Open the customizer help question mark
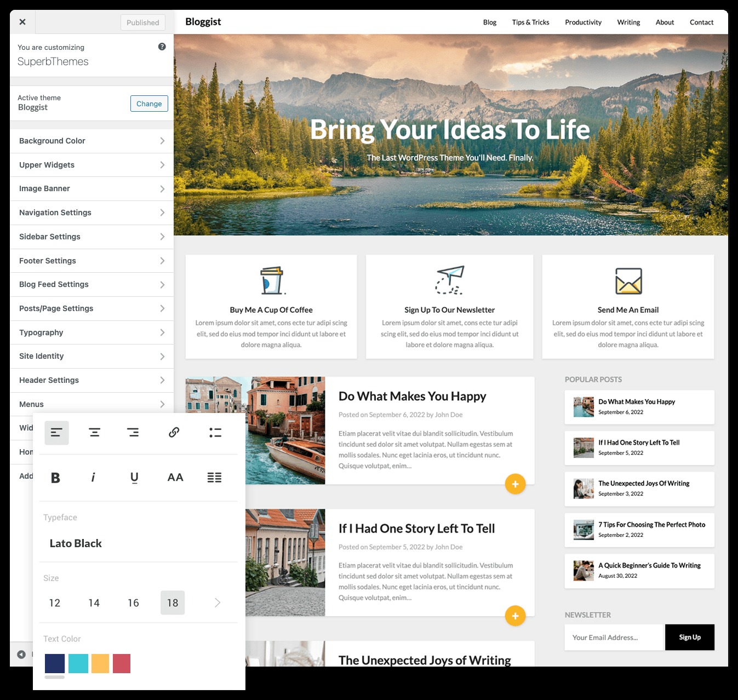The width and height of the screenshot is (738, 700). (x=162, y=47)
